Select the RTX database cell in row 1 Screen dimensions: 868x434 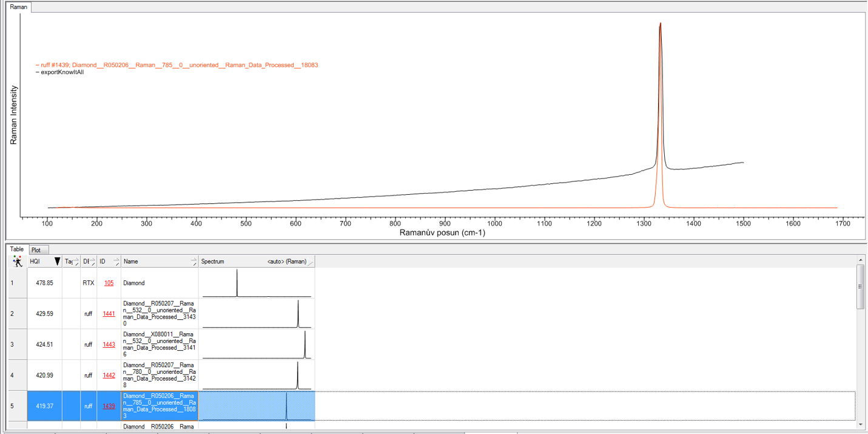[89, 283]
